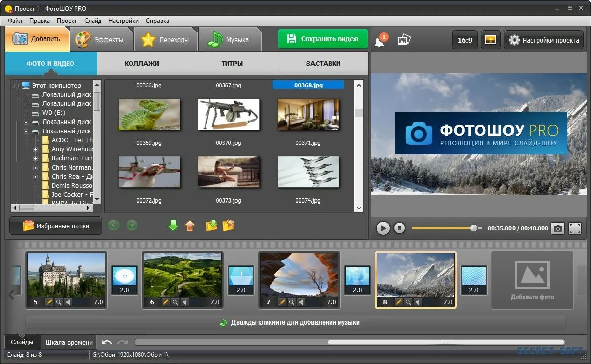Click magnifier icon on slide 6
This screenshot has width=591, height=364.
point(175,302)
